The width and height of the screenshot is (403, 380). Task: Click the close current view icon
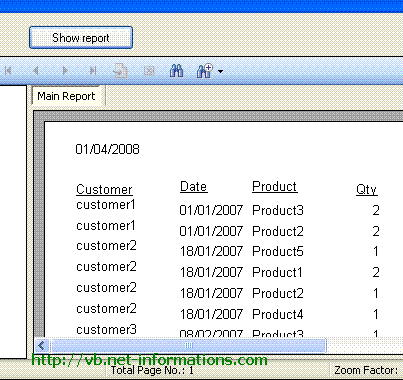(x=149, y=71)
